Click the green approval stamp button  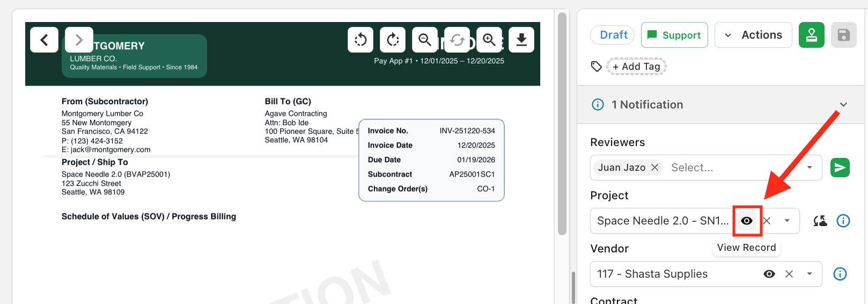pyautogui.click(x=812, y=35)
